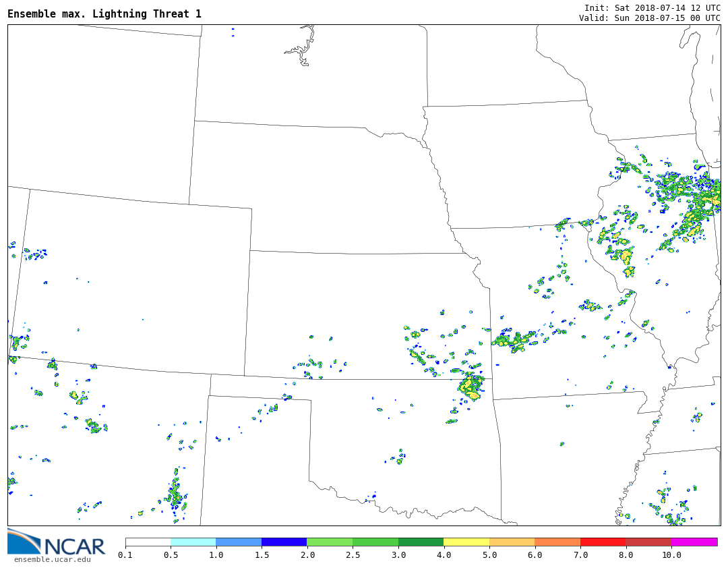Image resolution: width=728 pixels, height=568 pixels.
Task: Select the Init time label text
Action: pyautogui.click(x=652, y=7)
